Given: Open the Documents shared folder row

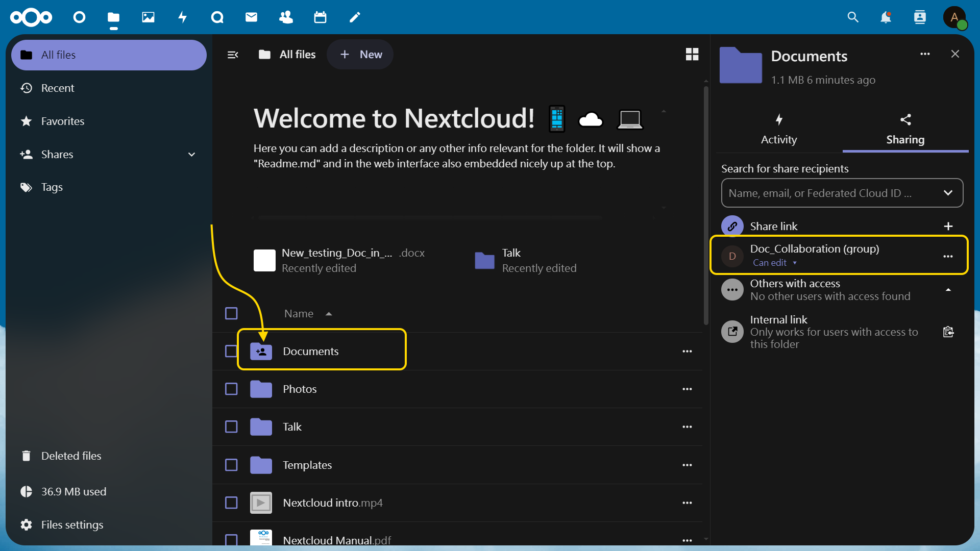Looking at the screenshot, I should (457, 351).
